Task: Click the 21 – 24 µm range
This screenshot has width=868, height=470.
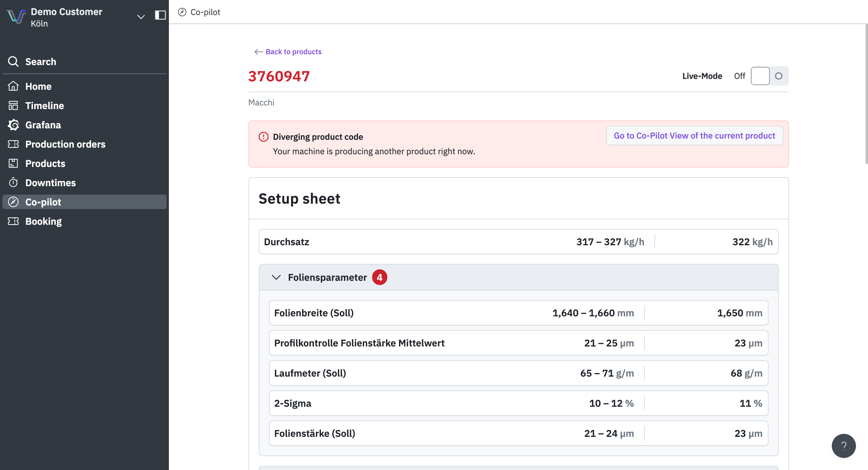Action: (609, 433)
